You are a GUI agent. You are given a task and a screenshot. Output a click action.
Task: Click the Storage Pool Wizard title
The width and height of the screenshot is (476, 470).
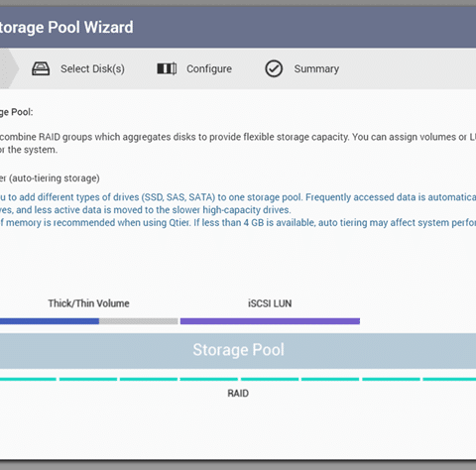pyautogui.click(x=66, y=27)
